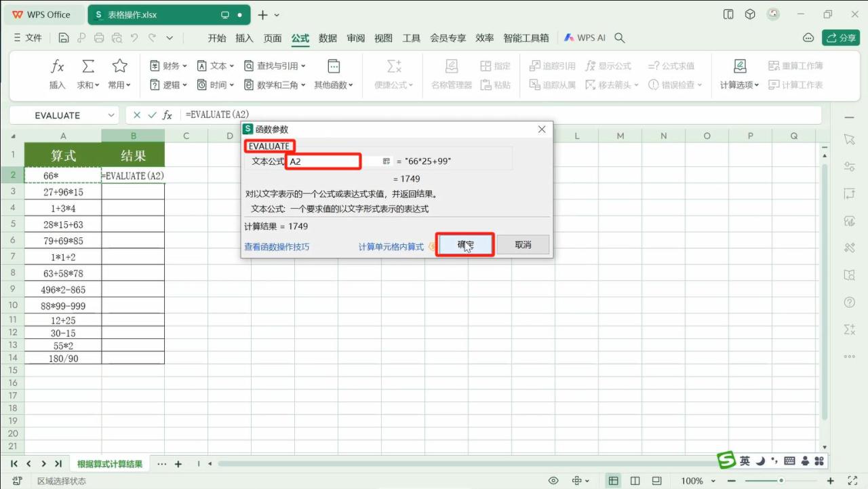The width and height of the screenshot is (868, 489).
Task: Open the 常用 common functions dropdown
Action: click(119, 73)
